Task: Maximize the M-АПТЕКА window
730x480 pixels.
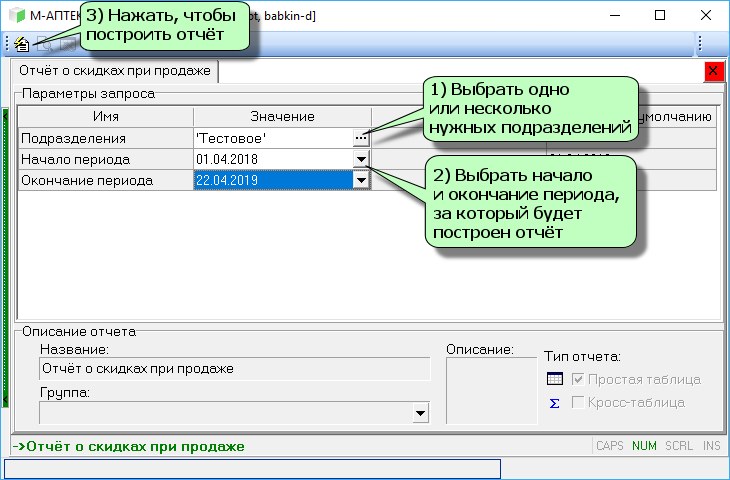Action: [x=660, y=15]
